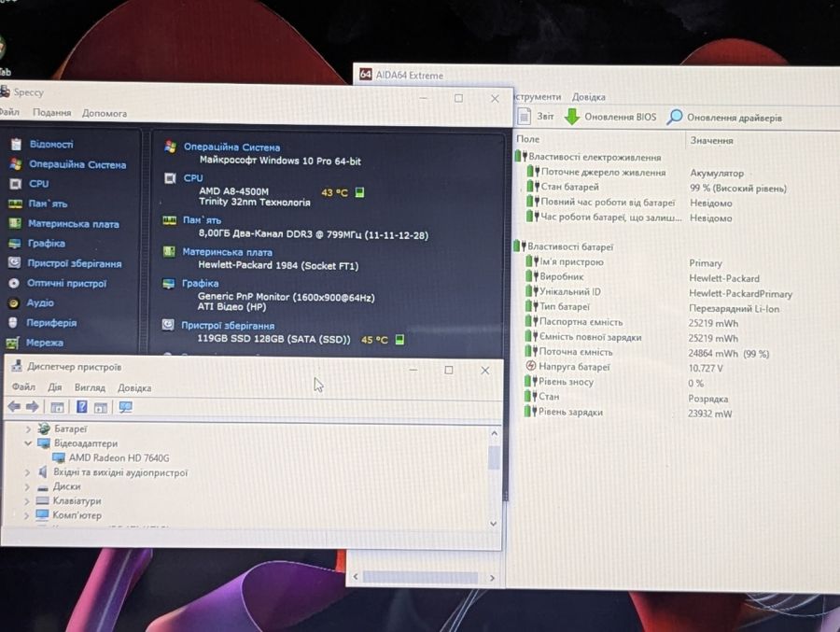Screen dimensions: 840x632
Task: Expand Клавіатури node in Device Manager
Action: (27, 501)
